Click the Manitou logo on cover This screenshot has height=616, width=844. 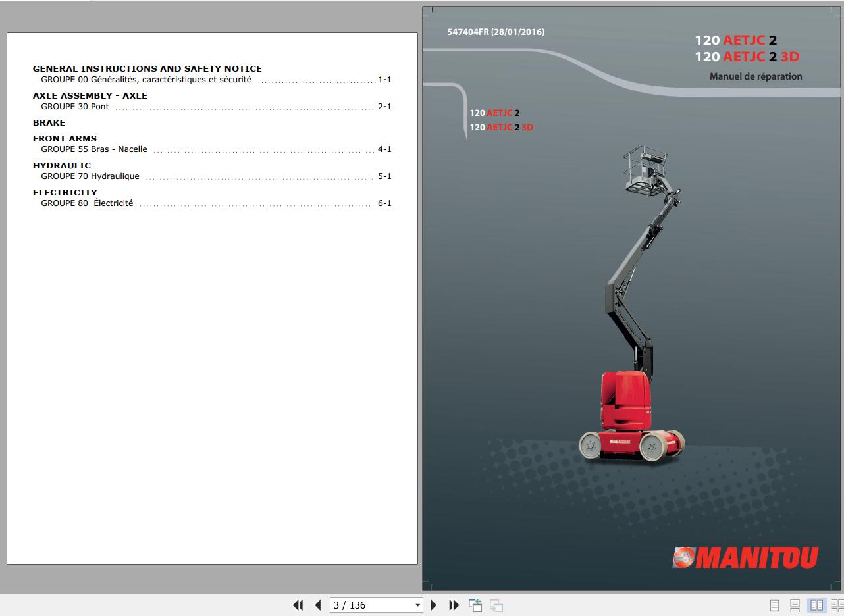745,557
